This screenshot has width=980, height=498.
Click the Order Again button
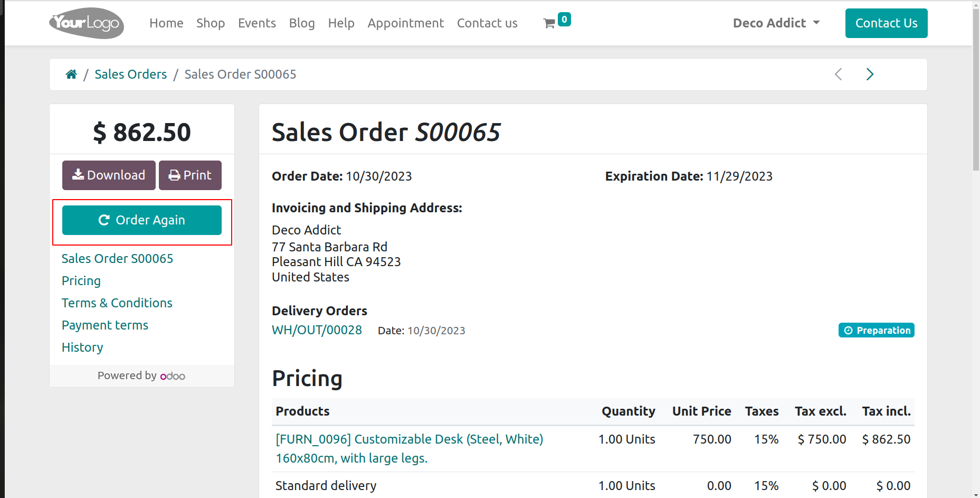click(142, 220)
